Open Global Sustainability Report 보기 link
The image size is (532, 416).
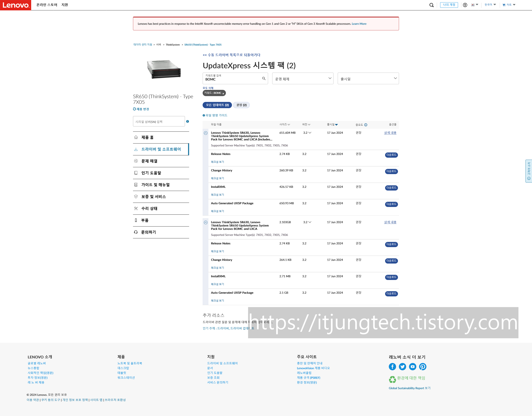point(409,388)
